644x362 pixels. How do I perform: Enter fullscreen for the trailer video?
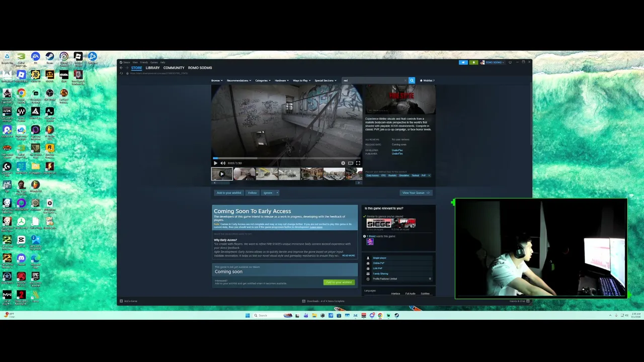358,163
